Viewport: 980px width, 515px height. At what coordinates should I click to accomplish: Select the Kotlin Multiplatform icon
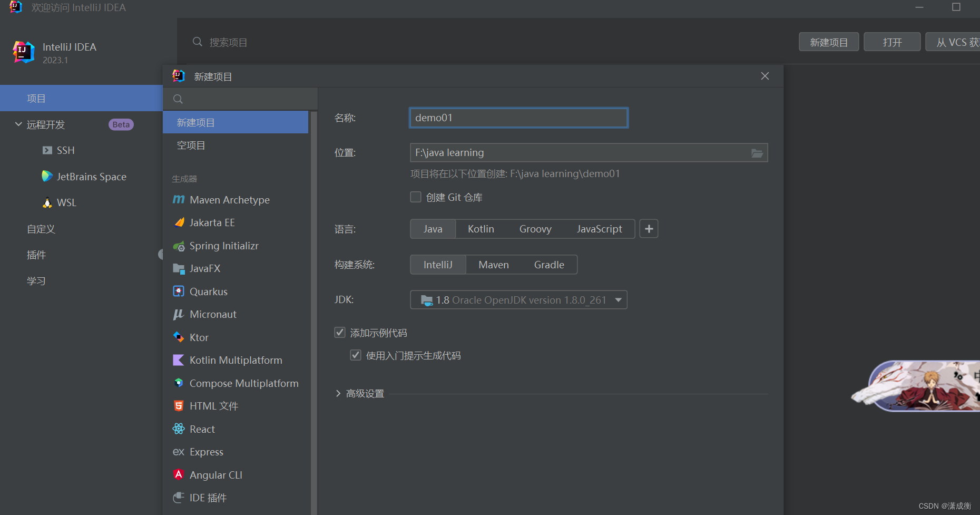click(x=179, y=360)
